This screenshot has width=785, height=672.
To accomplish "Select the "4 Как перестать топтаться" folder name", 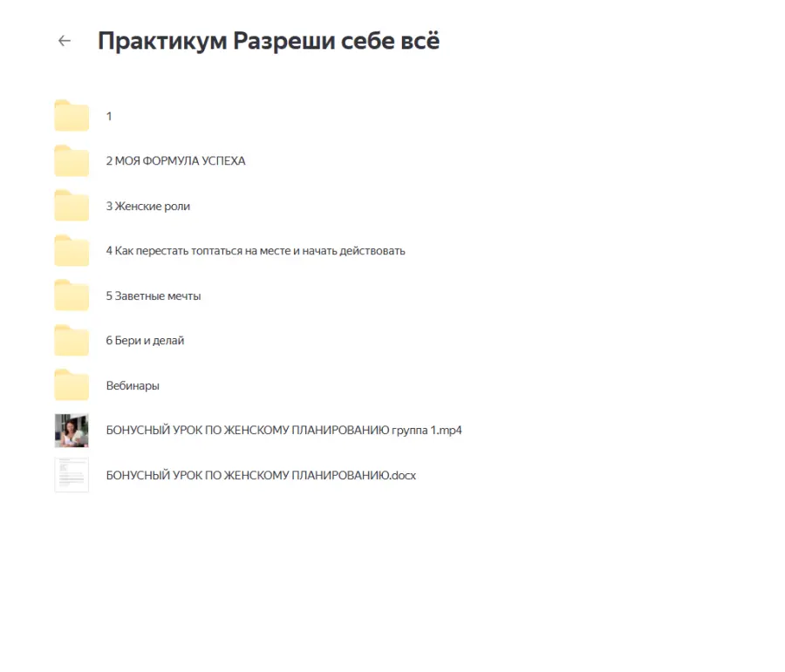I will pyautogui.click(x=256, y=250).
